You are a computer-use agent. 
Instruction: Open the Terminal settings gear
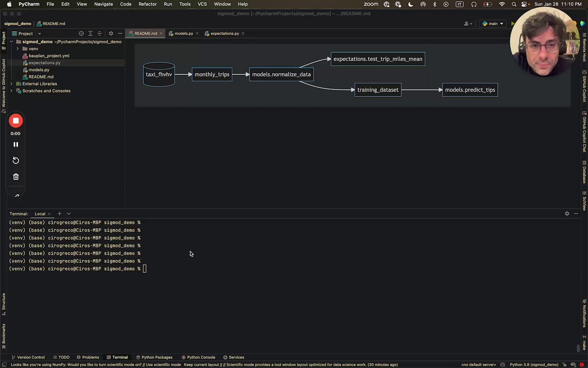pos(567,214)
